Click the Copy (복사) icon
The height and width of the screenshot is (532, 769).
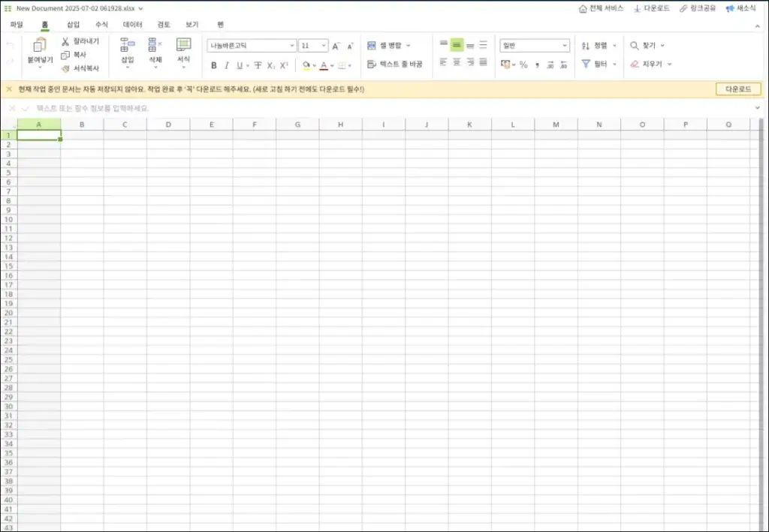click(65, 55)
